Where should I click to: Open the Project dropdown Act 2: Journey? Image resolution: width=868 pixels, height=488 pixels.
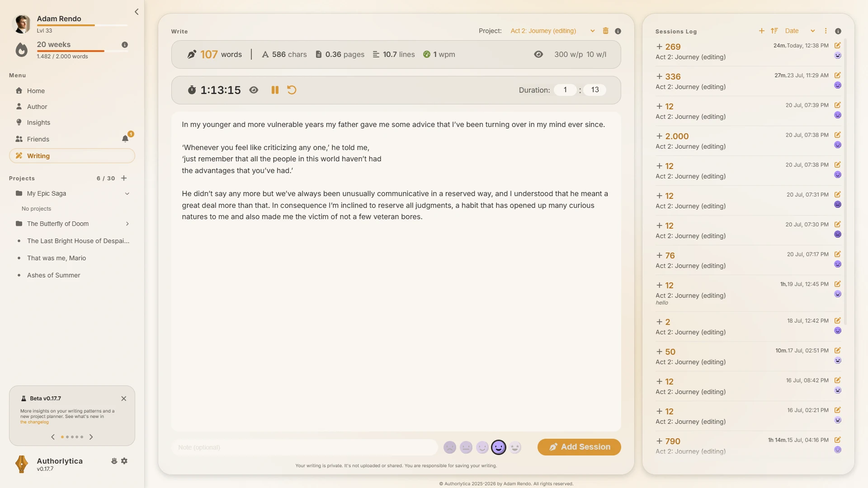point(552,31)
